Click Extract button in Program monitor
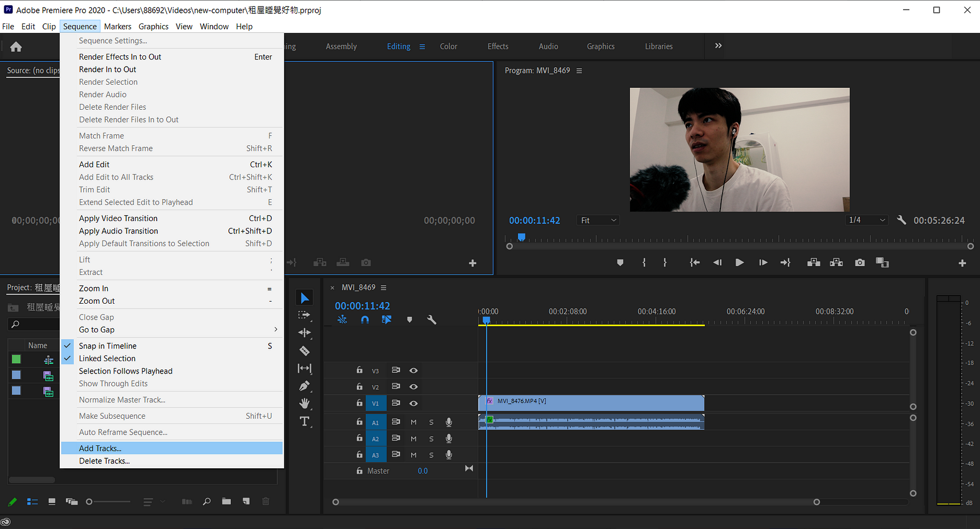The image size is (980, 529). 837,263
